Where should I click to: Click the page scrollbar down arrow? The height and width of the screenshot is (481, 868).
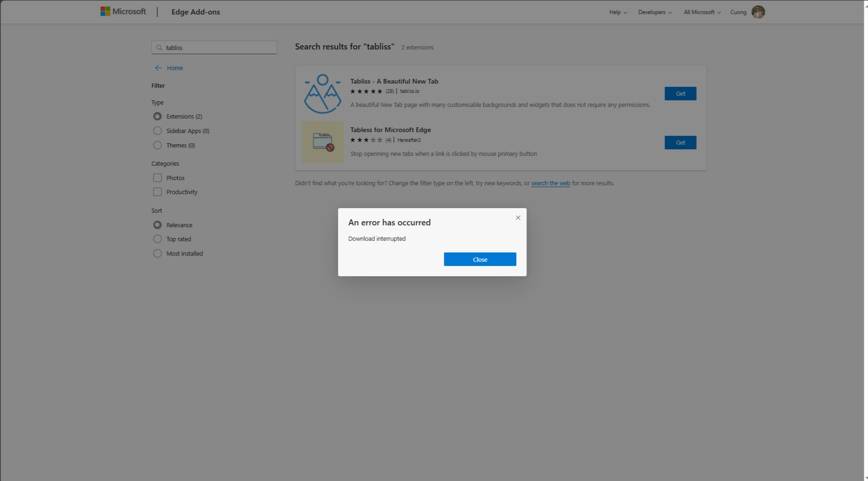point(866,478)
